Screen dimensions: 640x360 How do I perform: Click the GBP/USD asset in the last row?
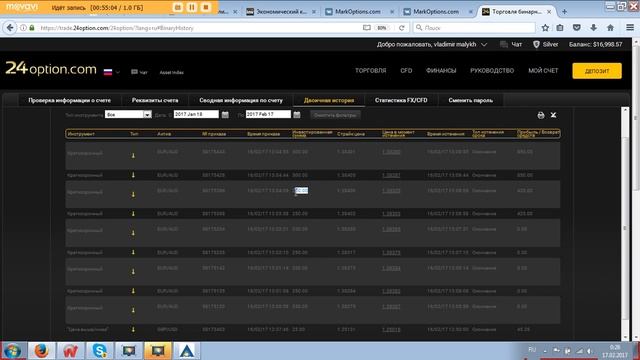[167, 329]
